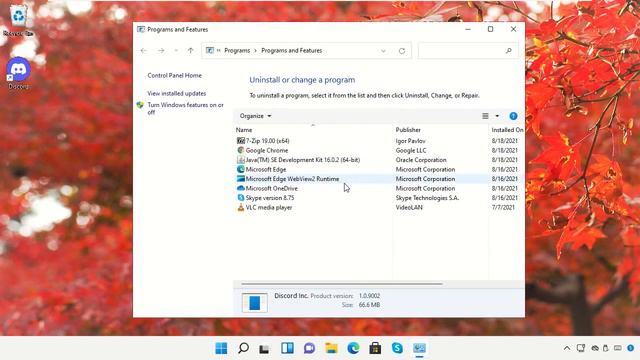Screen dimensions: 640x360
Task: Open Microsoft Store from taskbar
Action: click(375, 348)
